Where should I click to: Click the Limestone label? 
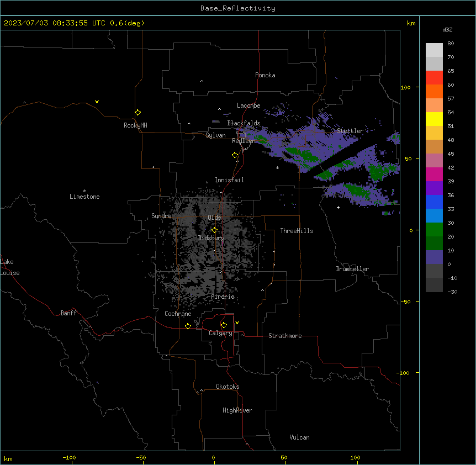(84, 197)
